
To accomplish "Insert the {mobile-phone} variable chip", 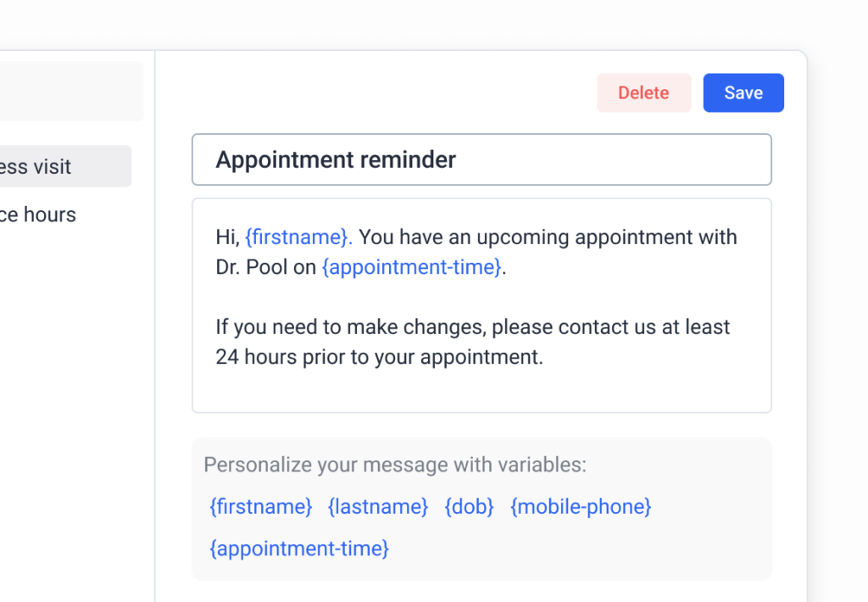I will 581,506.
